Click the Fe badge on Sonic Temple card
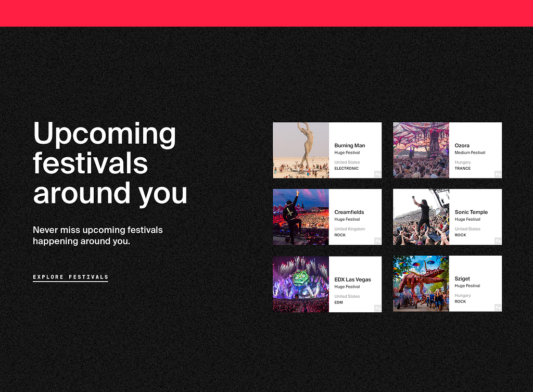Viewport: 533px width, 392px height. (x=498, y=241)
